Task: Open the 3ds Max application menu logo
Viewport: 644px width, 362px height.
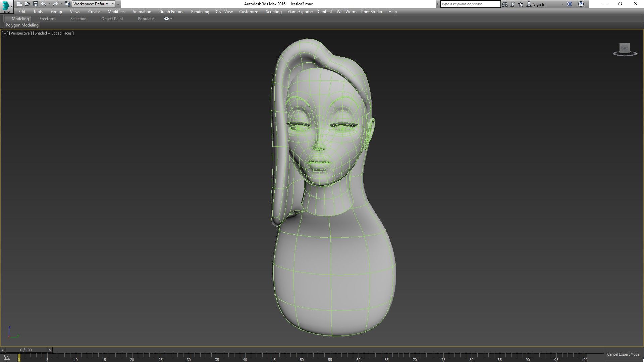Action: pos(6,6)
